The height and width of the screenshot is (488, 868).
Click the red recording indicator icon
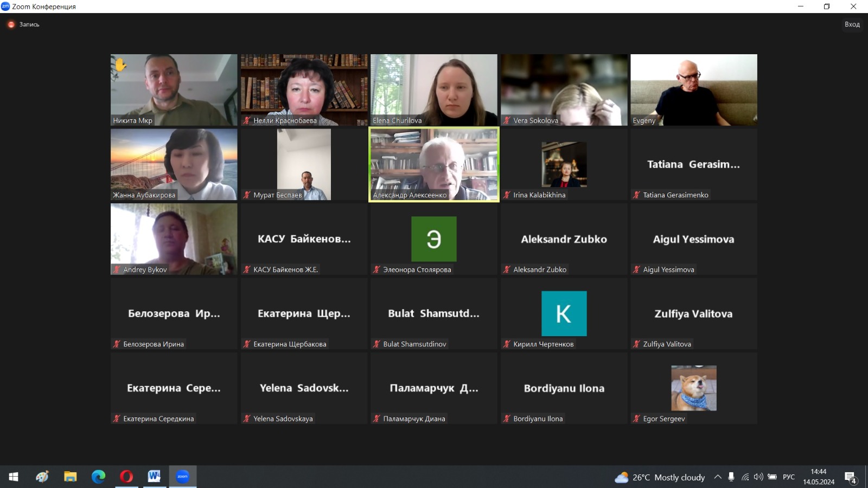tap(11, 24)
